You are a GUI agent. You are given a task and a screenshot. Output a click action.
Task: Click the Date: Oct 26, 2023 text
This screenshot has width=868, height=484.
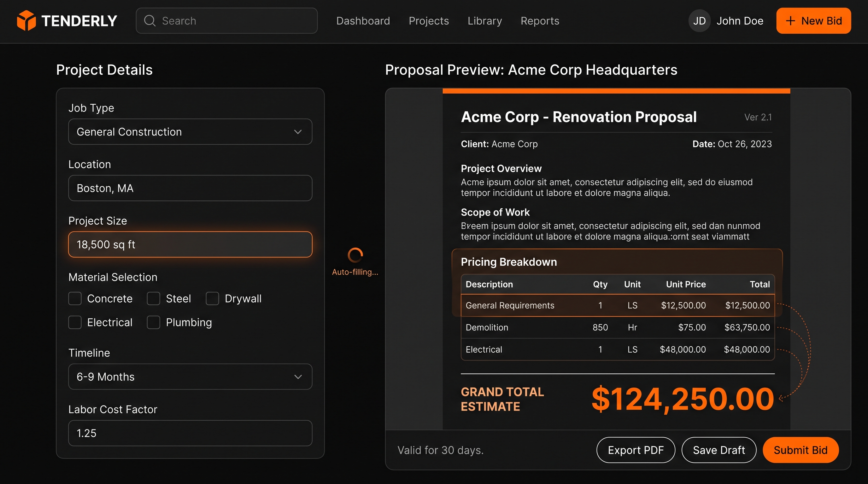(732, 144)
